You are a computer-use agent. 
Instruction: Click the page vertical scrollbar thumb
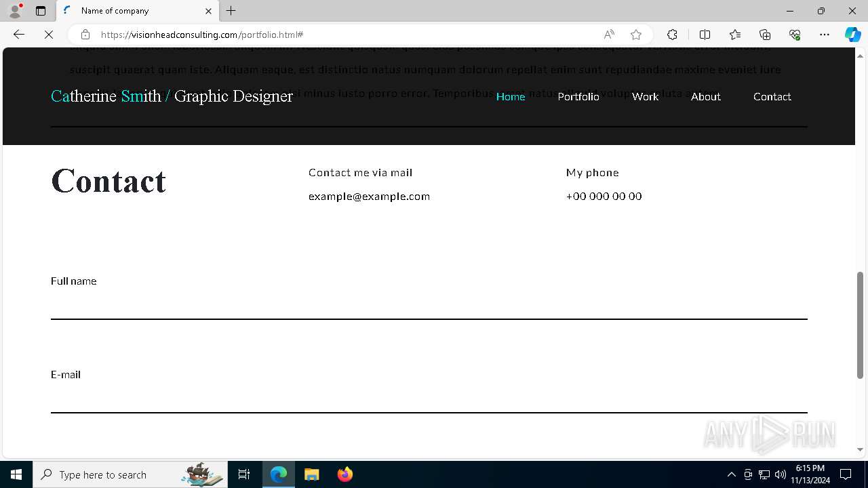click(860, 325)
